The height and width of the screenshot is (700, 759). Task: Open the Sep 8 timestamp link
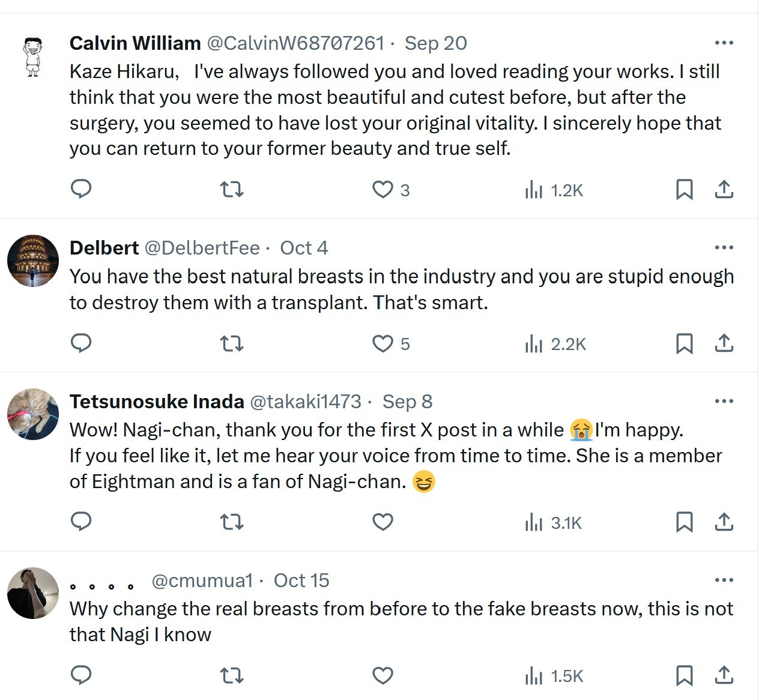point(407,402)
